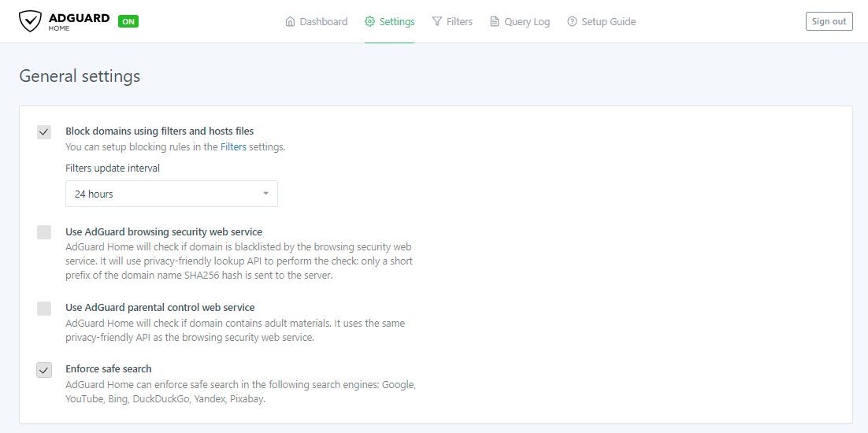Click the Enforce safe search label text
The image size is (868, 433).
point(109,368)
